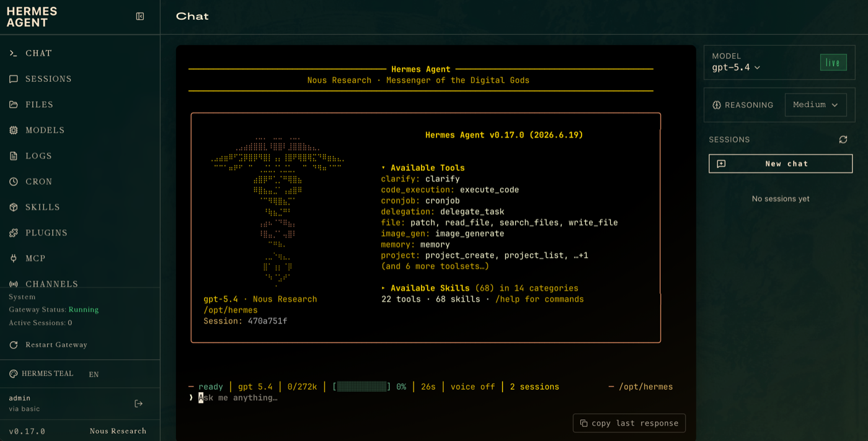Click the Files folder icon
Image resolution: width=868 pixels, height=441 pixels.
click(x=14, y=105)
